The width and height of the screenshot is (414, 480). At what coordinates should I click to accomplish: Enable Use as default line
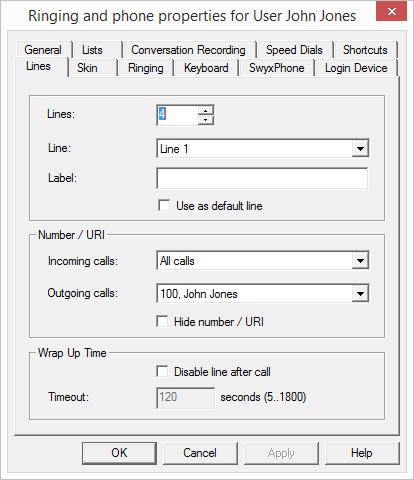click(x=164, y=205)
